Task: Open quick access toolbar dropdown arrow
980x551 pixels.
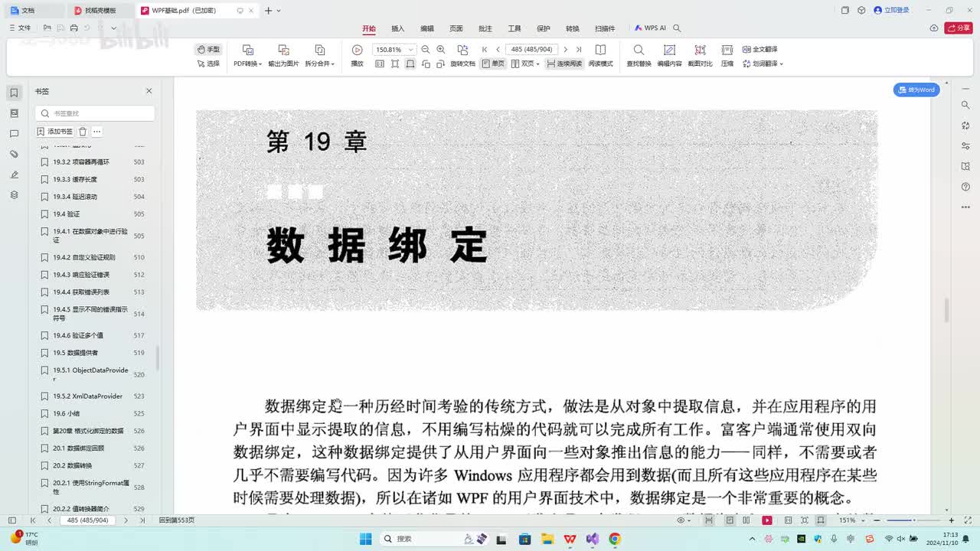Action: [x=114, y=28]
